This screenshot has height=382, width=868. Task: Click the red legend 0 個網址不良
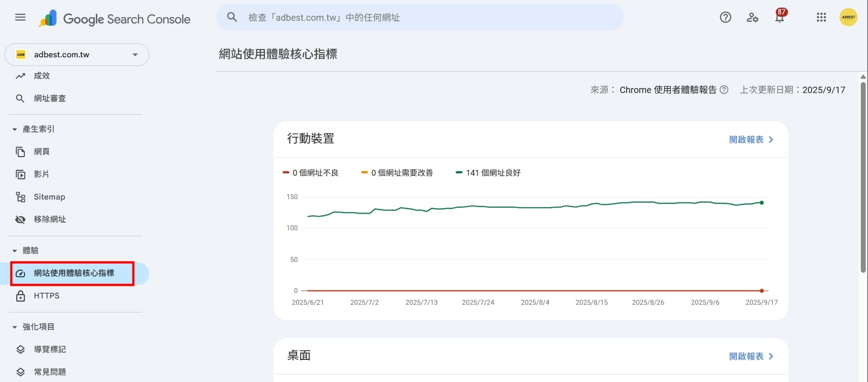(x=311, y=173)
